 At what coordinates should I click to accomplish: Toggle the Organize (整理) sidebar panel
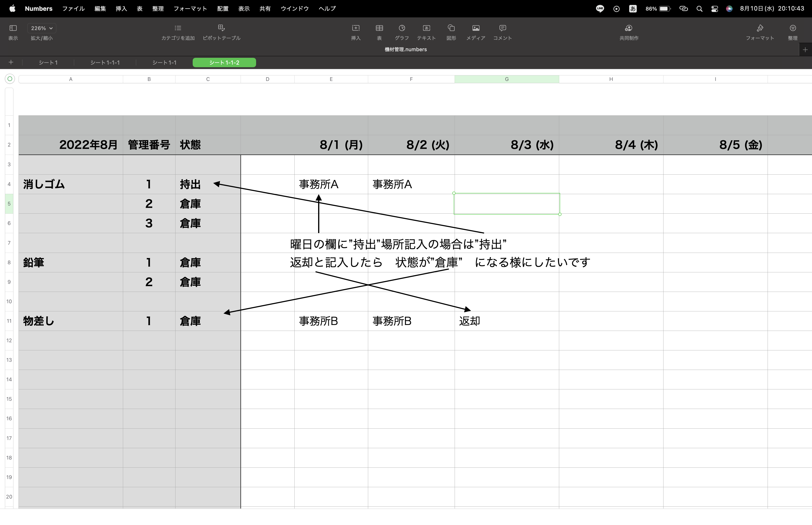coord(792,28)
